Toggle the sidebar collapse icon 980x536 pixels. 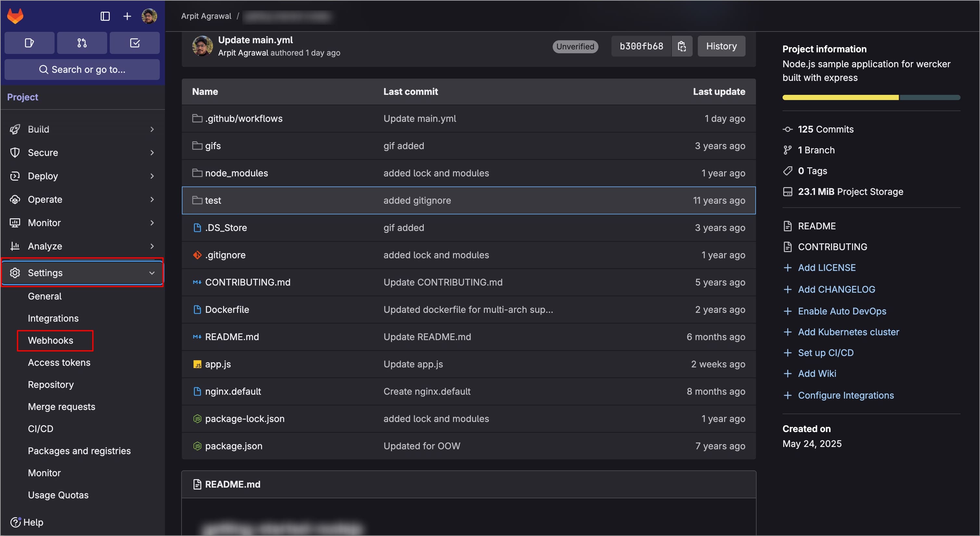coord(105,16)
